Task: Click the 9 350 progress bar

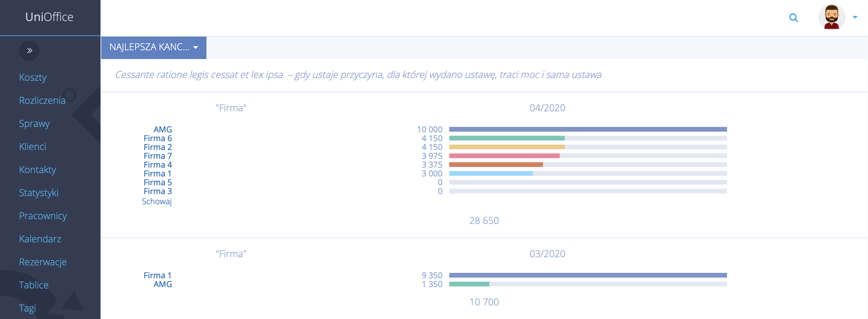Action: pyautogui.click(x=588, y=275)
